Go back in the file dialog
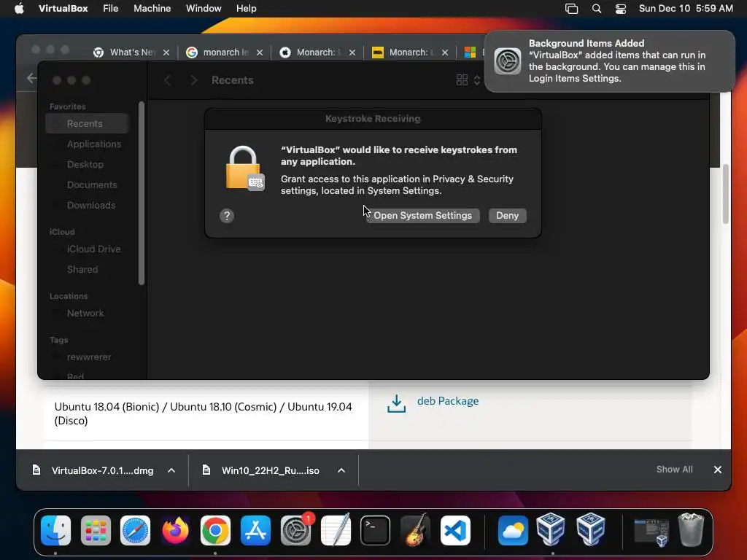Screen dimensions: 747x560 click(x=167, y=80)
